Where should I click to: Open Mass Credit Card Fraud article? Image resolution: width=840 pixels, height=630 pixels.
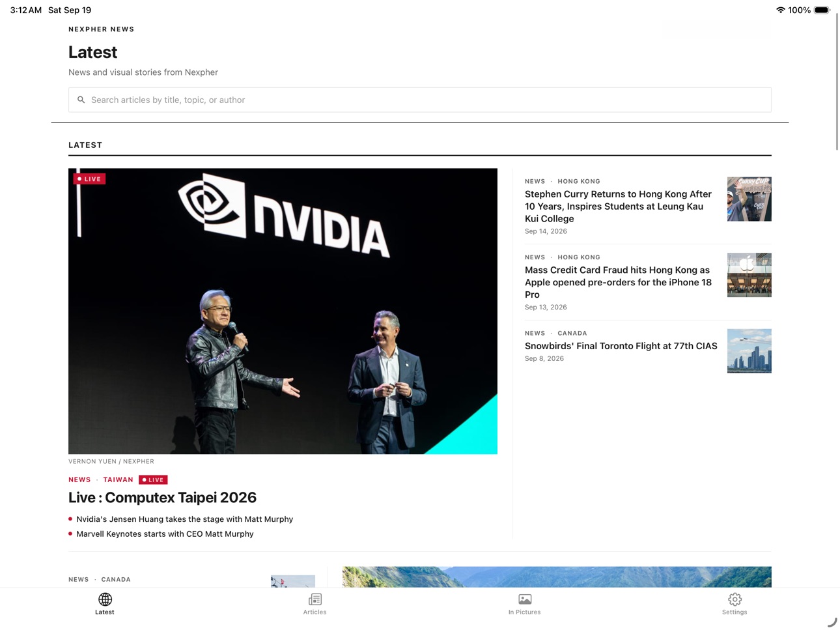point(619,282)
